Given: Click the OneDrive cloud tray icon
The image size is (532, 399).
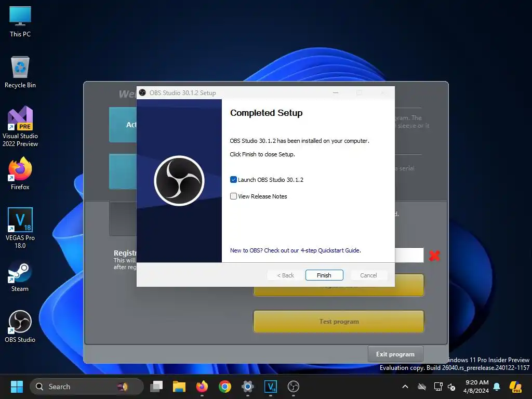Looking at the screenshot, I should click(422, 387).
